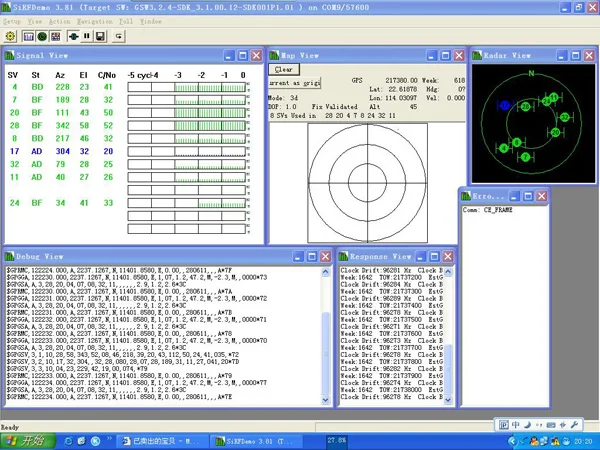Maximize the Radar View window

576,55
